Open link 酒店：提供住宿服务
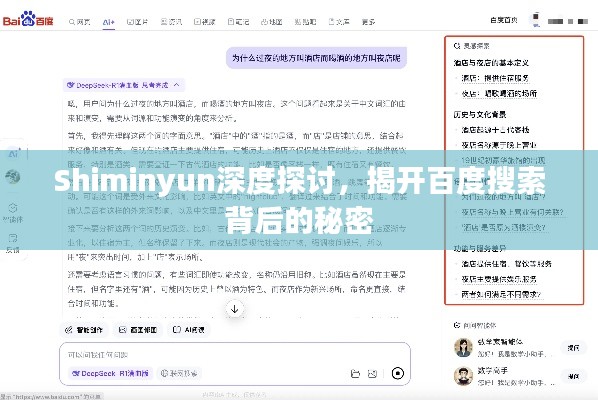This screenshot has height=400, width=598. 495,78
